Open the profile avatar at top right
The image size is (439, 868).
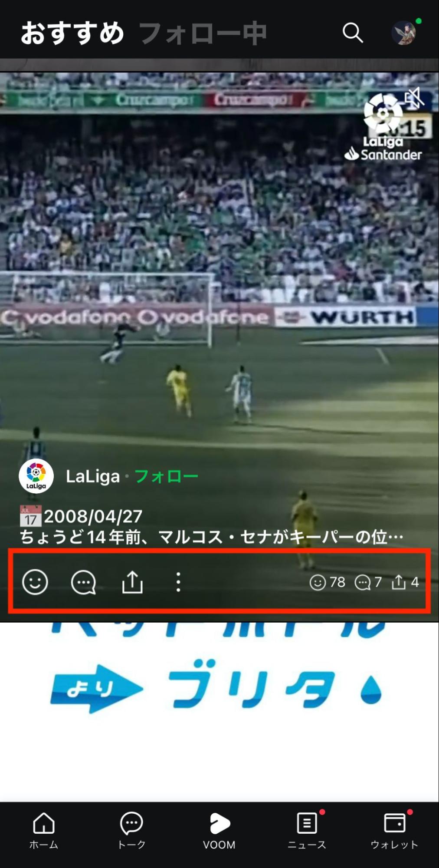(x=404, y=33)
